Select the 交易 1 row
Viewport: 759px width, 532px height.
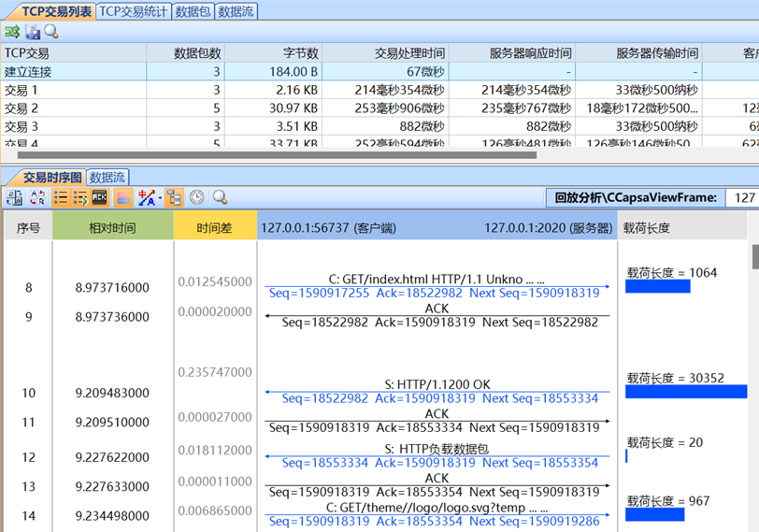[379, 90]
